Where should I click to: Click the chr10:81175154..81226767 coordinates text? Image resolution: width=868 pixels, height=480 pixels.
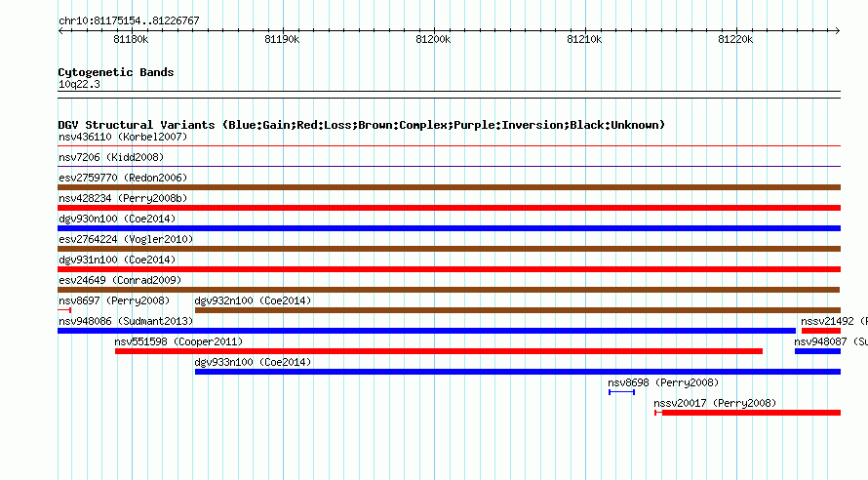coord(129,20)
